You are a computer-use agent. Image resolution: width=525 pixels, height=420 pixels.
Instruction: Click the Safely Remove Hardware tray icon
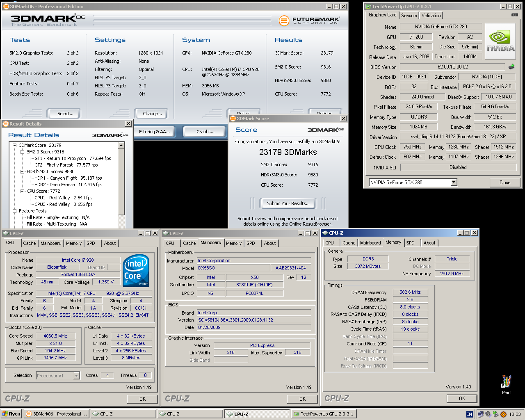click(495, 414)
